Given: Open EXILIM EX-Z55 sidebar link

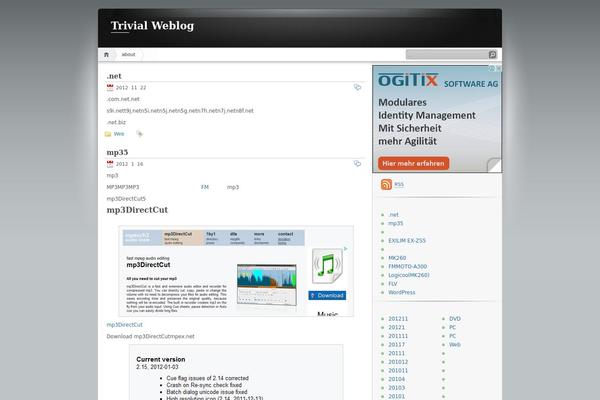Looking at the screenshot, I should [x=407, y=241].
